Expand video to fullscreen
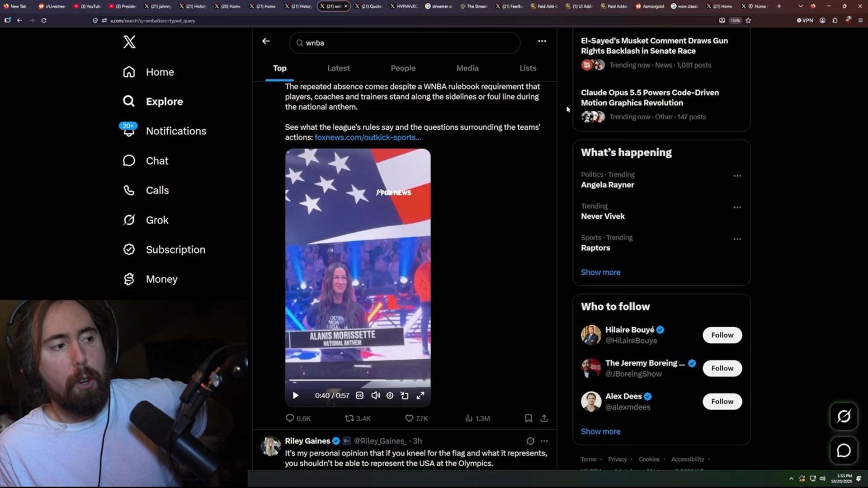The width and height of the screenshot is (868, 488). [420, 395]
